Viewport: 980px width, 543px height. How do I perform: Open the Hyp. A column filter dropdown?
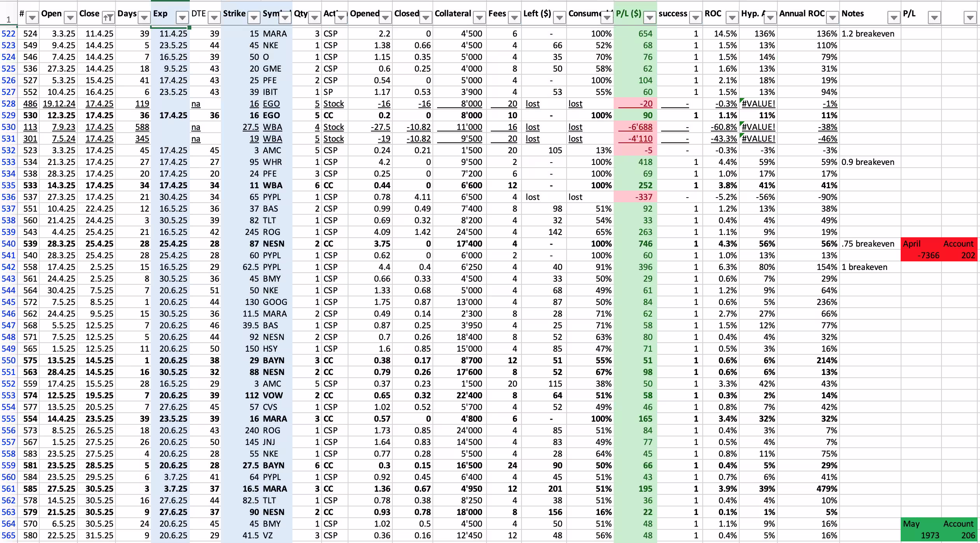click(x=770, y=18)
